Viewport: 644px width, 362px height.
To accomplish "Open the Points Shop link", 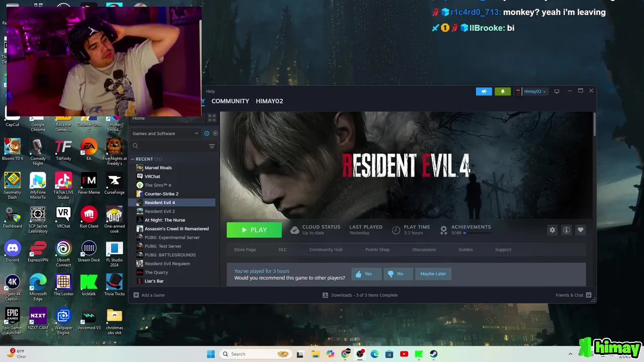I will click(377, 249).
